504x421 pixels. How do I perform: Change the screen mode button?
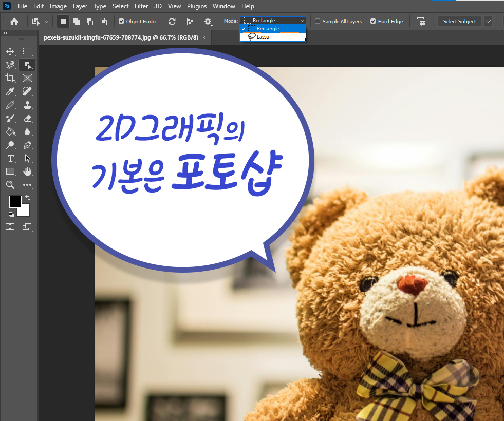point(27,227)
